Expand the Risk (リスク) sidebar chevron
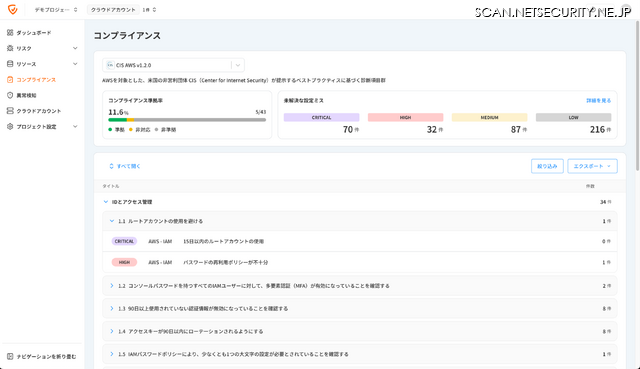Image resolution: width=640 pixels, height=369 pixels. tap(75, 48)
